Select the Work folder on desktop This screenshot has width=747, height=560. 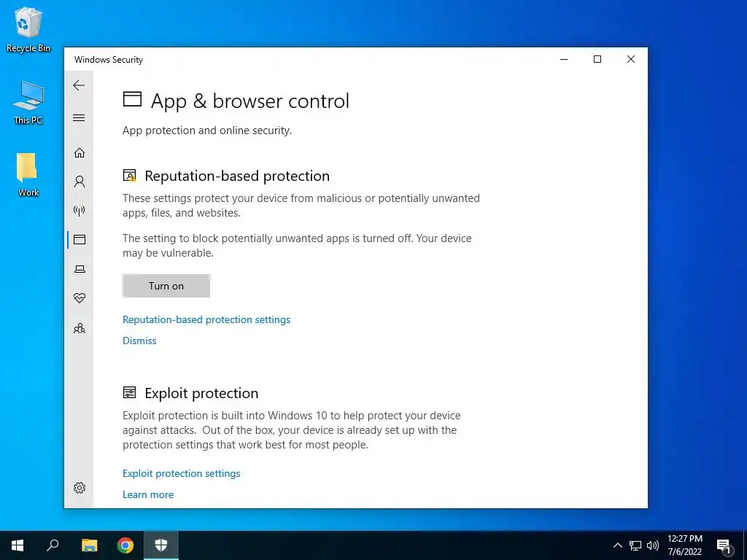pos(28,175)
